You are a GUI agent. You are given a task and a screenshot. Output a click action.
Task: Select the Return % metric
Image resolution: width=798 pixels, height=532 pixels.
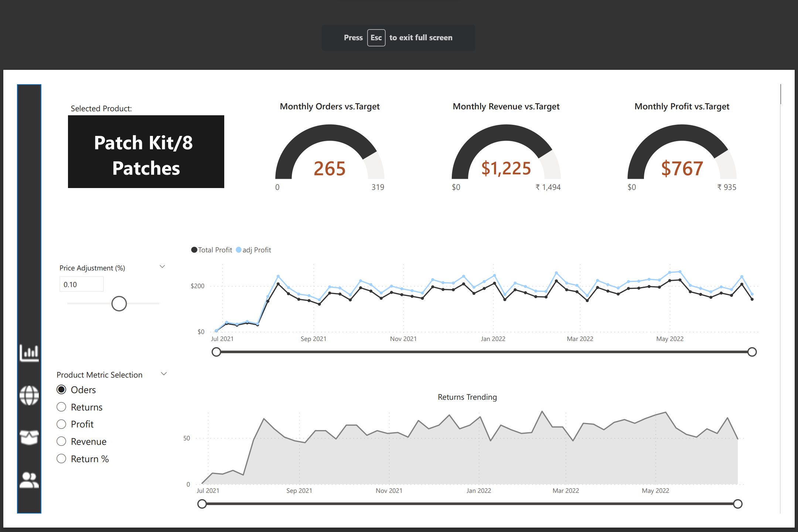point(61,458)
